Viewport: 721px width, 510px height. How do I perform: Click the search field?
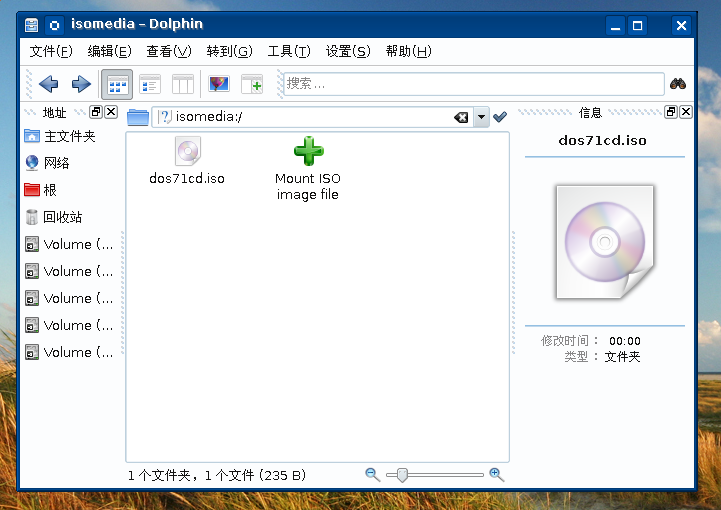point(474,84)
